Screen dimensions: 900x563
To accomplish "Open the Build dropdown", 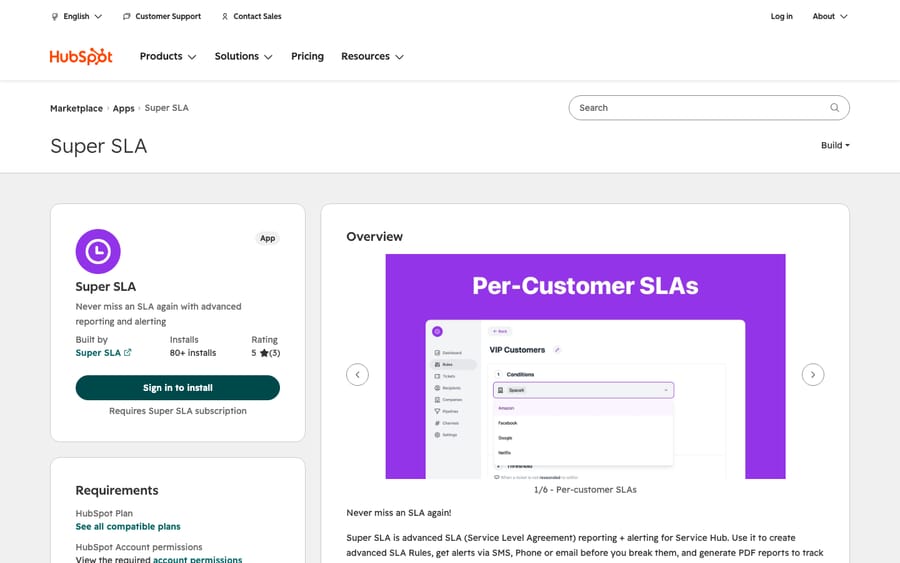I will pyautogui.click(x=835, y=145).
